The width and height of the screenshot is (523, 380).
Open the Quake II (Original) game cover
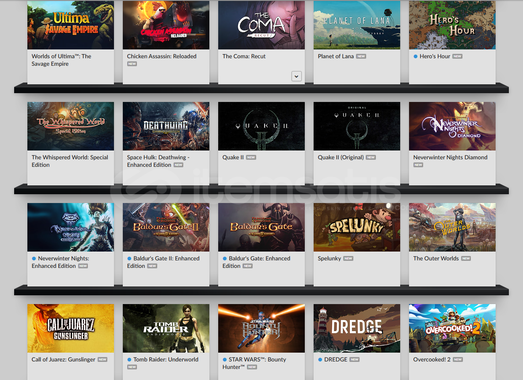point(357,126)
